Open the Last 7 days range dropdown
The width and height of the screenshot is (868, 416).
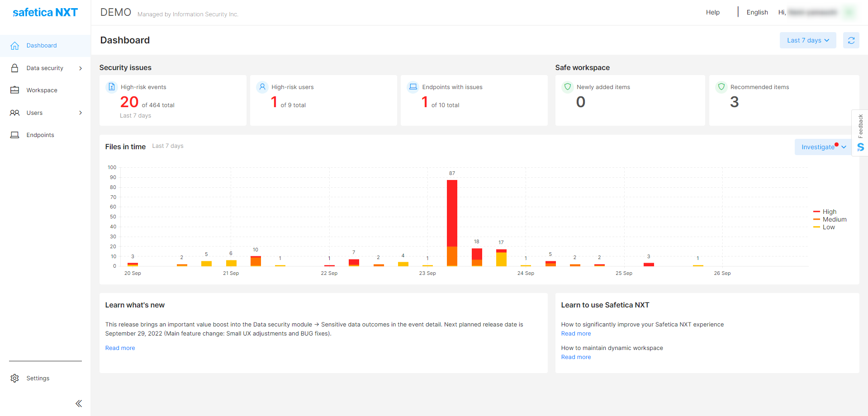click(808, 40)
